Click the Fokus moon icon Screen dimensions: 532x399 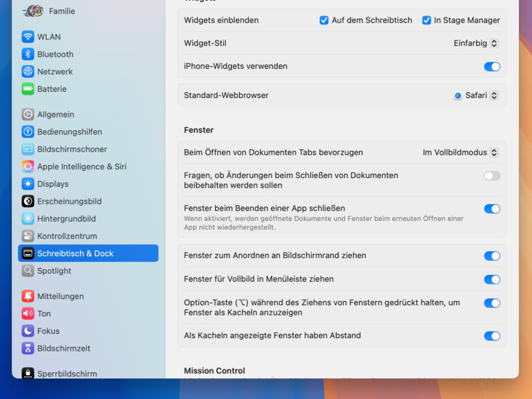28,331
